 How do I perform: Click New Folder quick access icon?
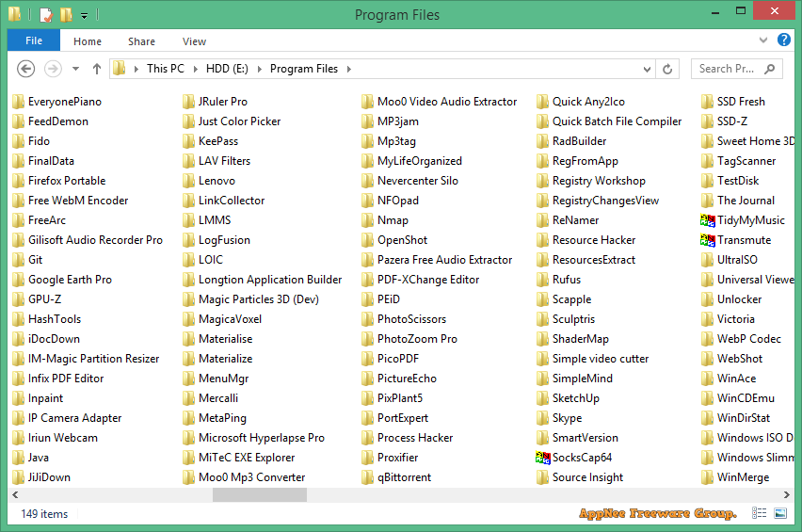point(66,15)
